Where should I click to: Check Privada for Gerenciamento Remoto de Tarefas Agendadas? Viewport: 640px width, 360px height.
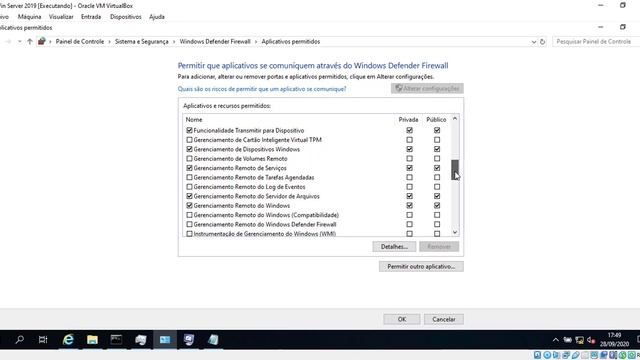[409, 177]
